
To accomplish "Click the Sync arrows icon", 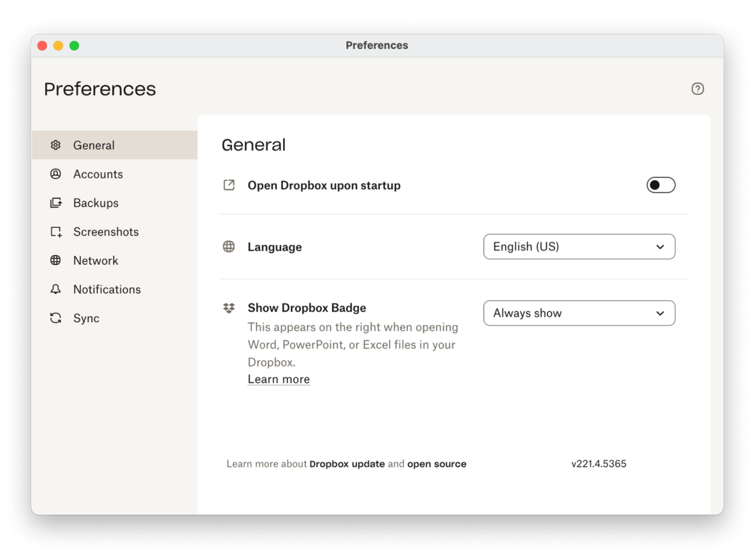I will 56,318.
